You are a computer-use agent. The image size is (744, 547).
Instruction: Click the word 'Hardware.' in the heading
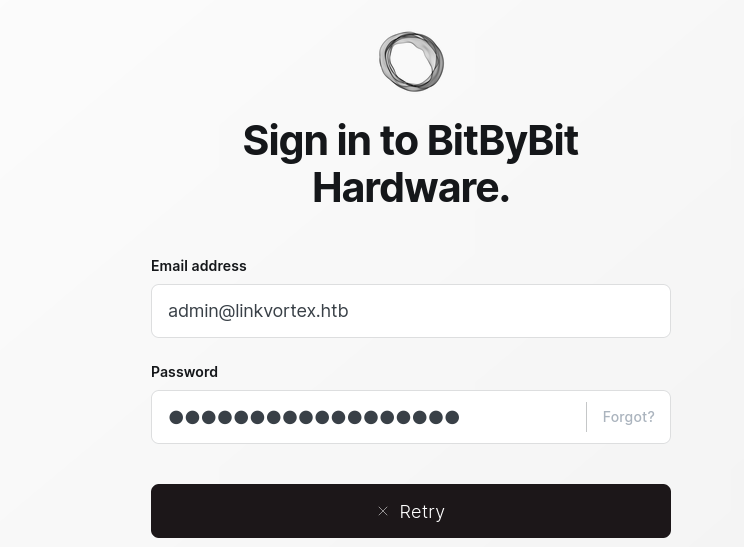411,188
